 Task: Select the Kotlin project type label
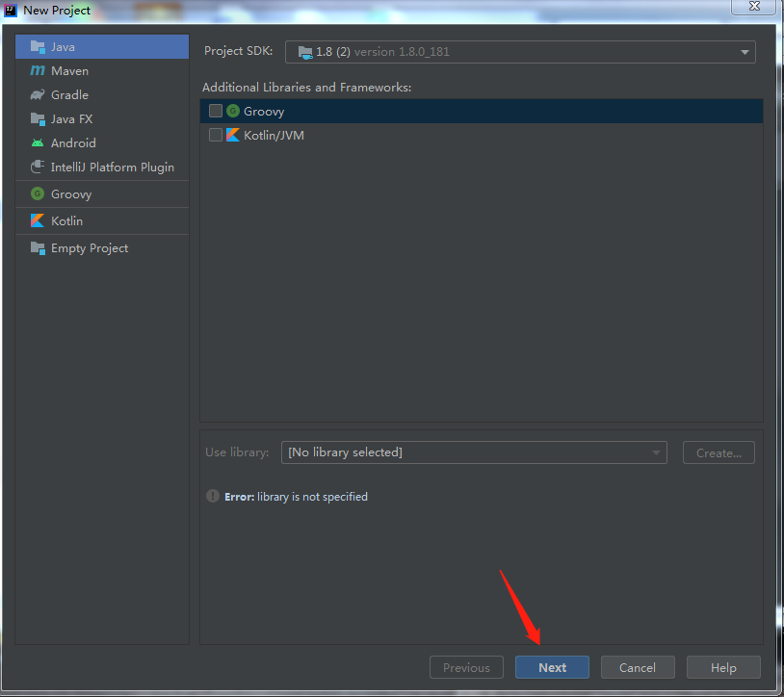click(67, 220)
